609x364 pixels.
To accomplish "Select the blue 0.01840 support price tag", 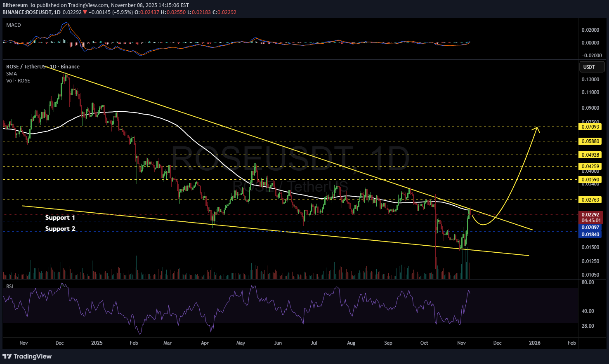I will (590, 235).
